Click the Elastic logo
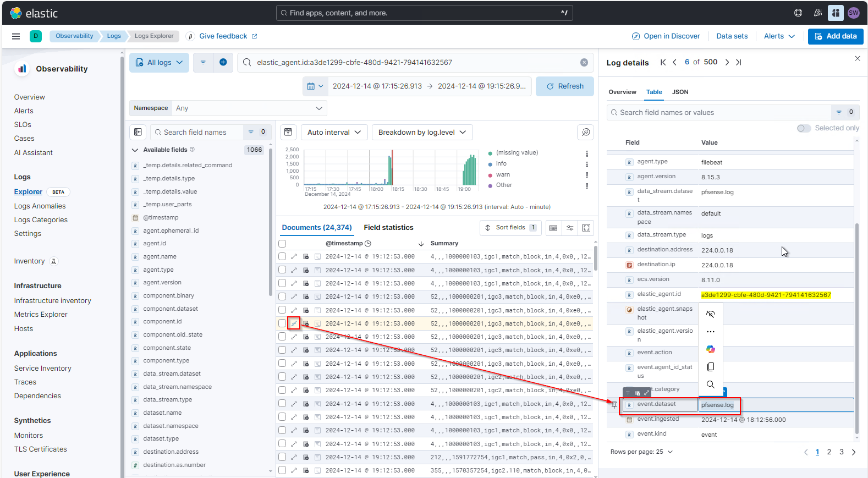 (34, 13)
